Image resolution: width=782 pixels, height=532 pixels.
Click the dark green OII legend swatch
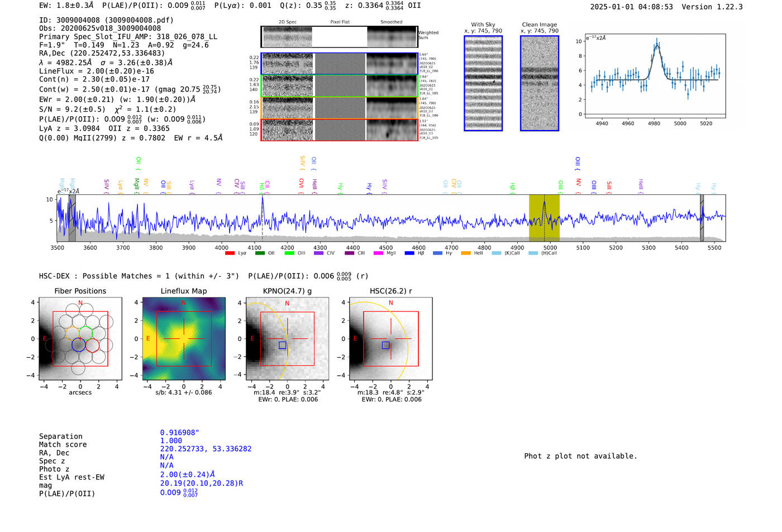259,253
